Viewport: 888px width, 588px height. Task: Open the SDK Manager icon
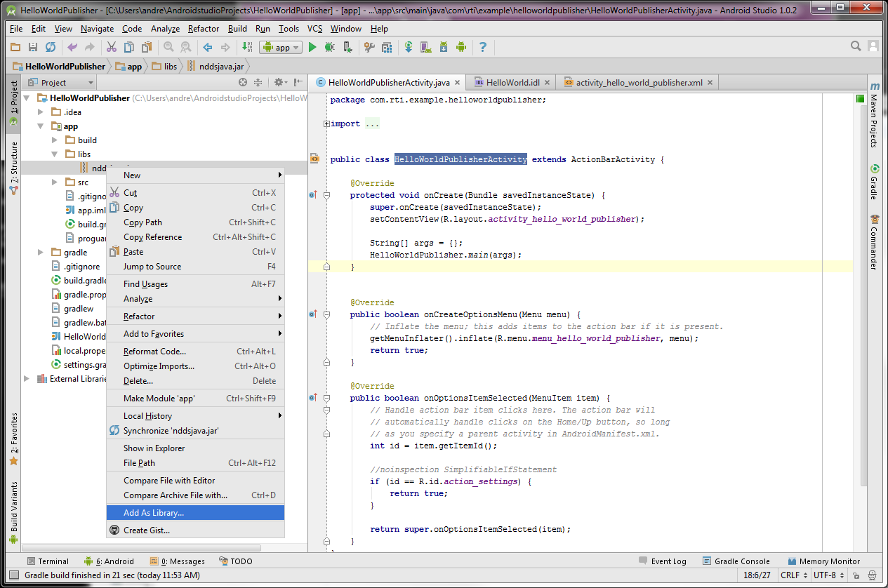[x=444, y=47]
